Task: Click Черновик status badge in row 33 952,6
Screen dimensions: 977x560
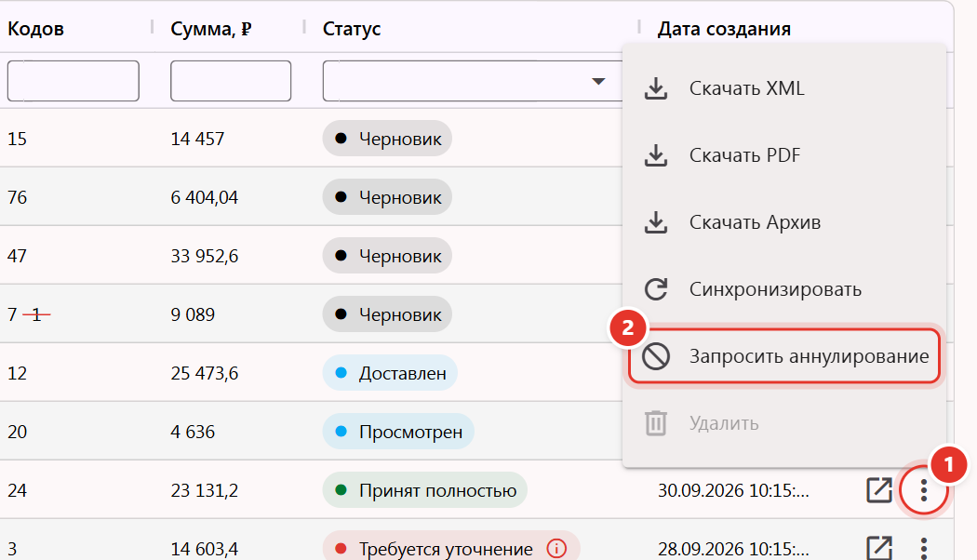Action: 387,256
